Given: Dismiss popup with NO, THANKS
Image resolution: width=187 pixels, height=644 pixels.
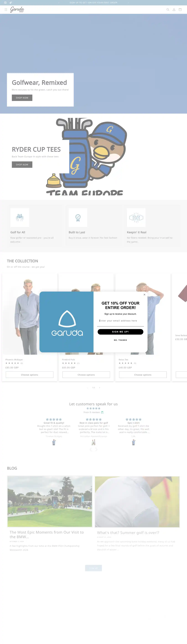Looking at the screenshot, I should pyautogui.click(x=120, y=340).
